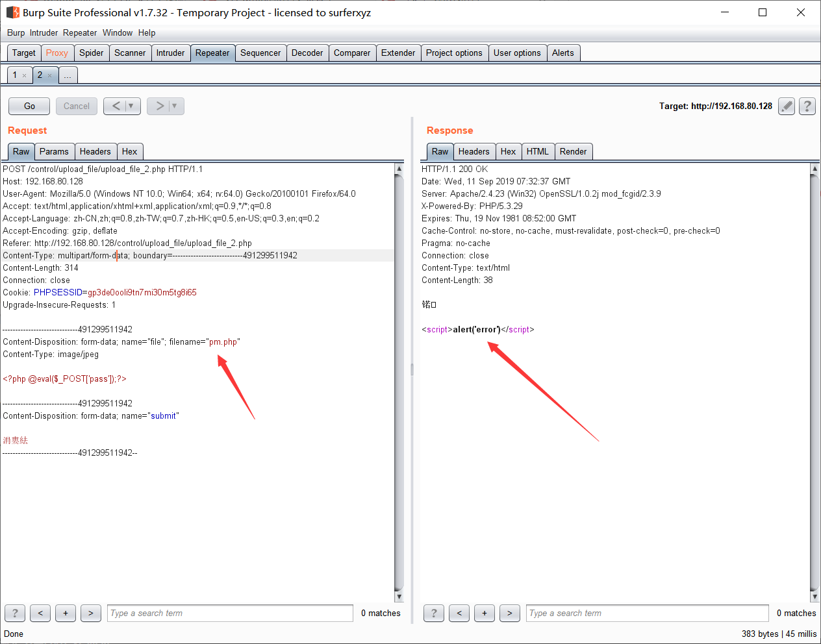The height and width of the screenshot is (644, 821).
Task: Select response Hex view tab
Action: point(509,152)
